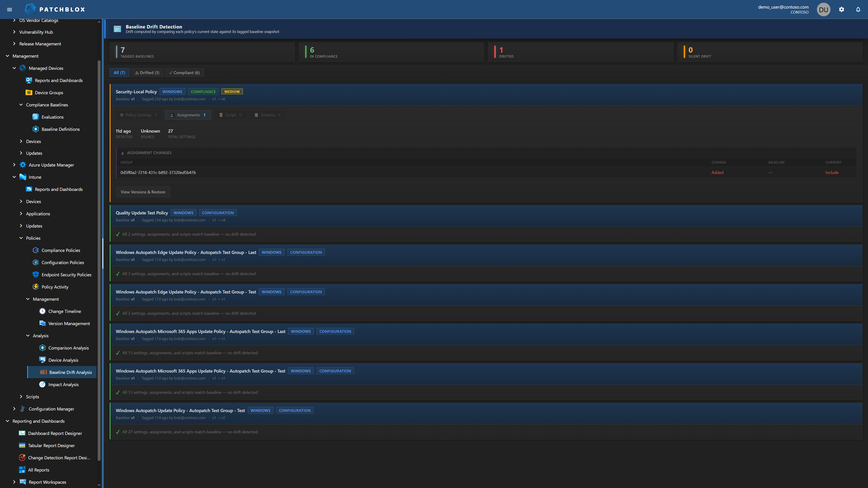This screenshot has width=868, height=488.
Task: Open the hamburger navigation menu
Action: [9, 9]
